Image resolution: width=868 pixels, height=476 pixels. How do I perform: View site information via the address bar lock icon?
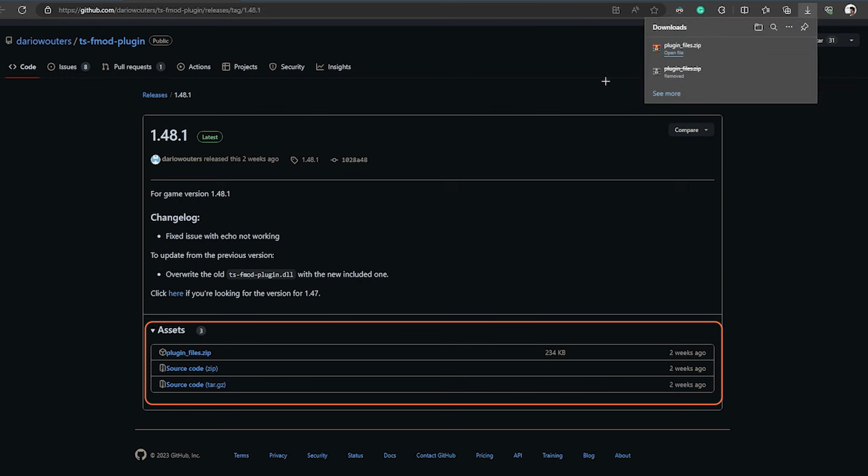(x=48, y=10)
